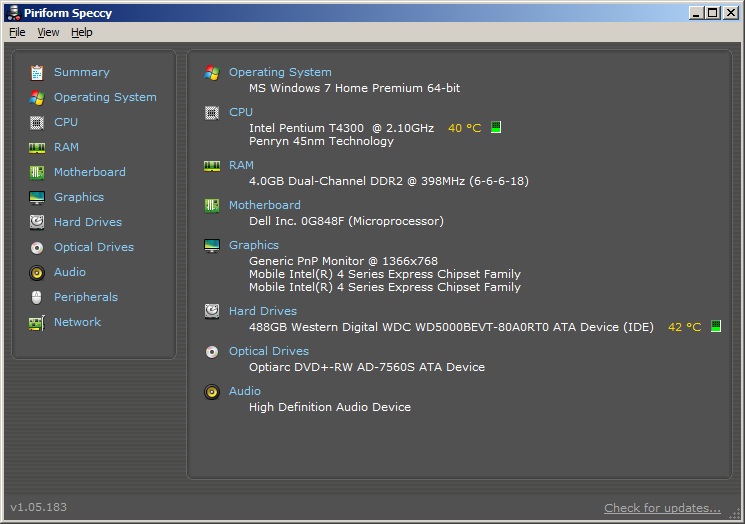Click the CPU heading link in summary
Viewport: 745px width, 524px height.
click(241, 112)
